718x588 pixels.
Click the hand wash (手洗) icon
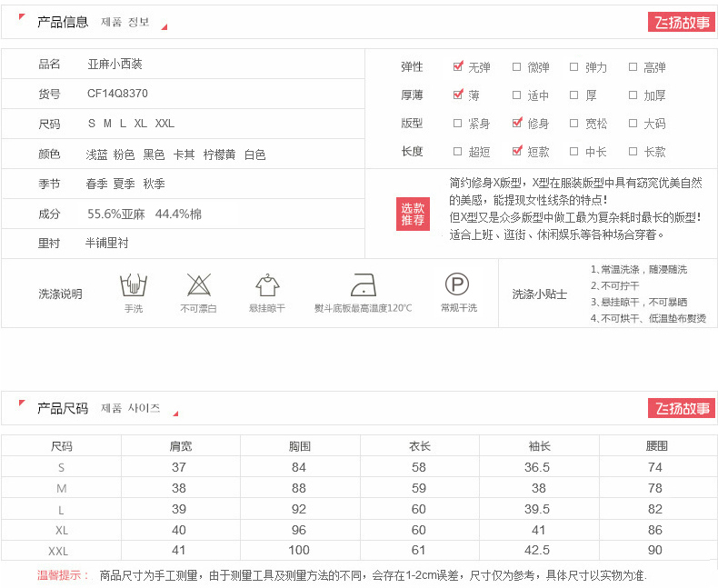[x=134, y=285]
